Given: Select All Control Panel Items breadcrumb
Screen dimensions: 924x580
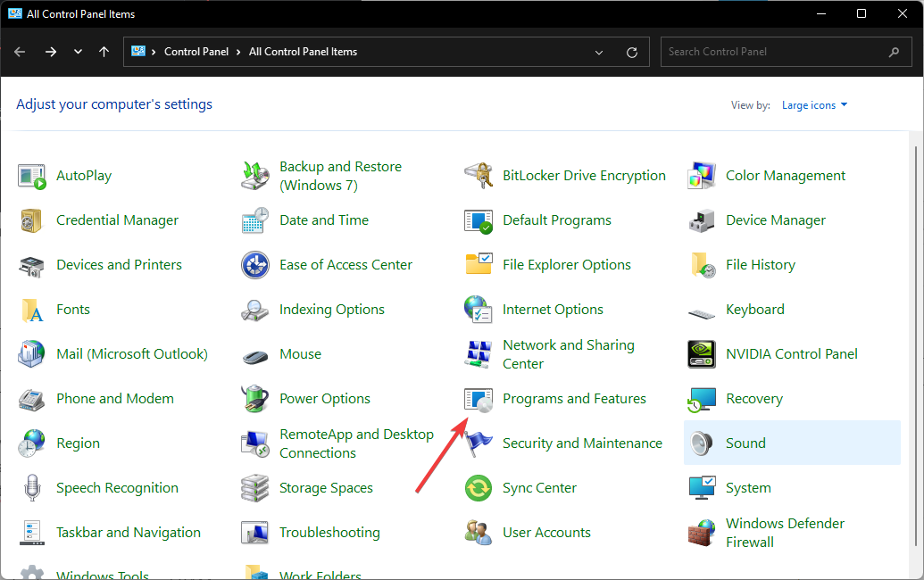Looking at the screenshot, I should pos(303,52).
